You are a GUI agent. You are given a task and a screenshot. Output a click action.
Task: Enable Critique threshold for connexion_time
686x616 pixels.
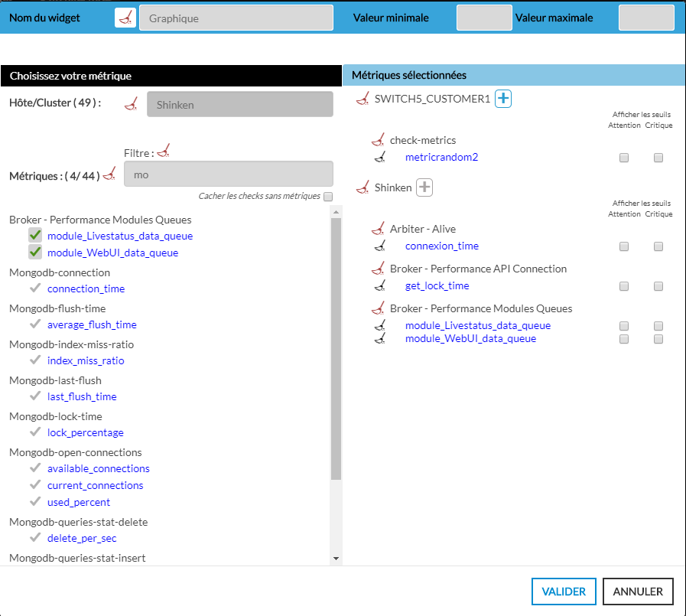(658, 246)
